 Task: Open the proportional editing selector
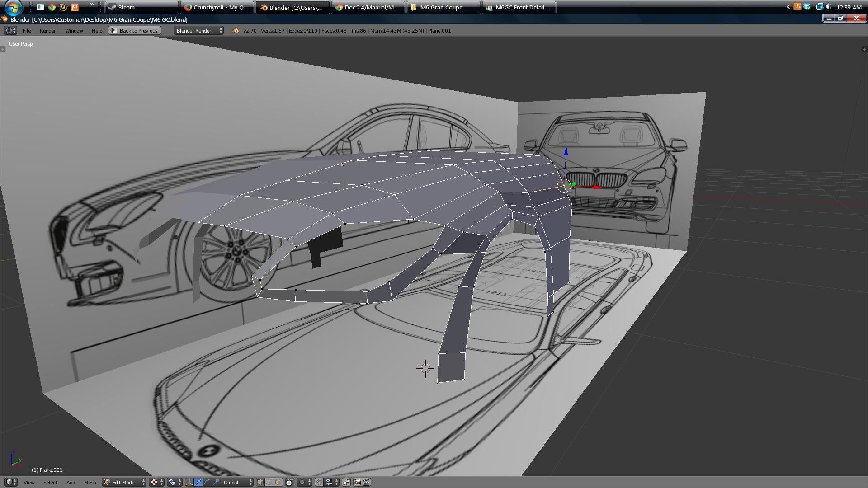pyautogui.click(x=305, y=482)
